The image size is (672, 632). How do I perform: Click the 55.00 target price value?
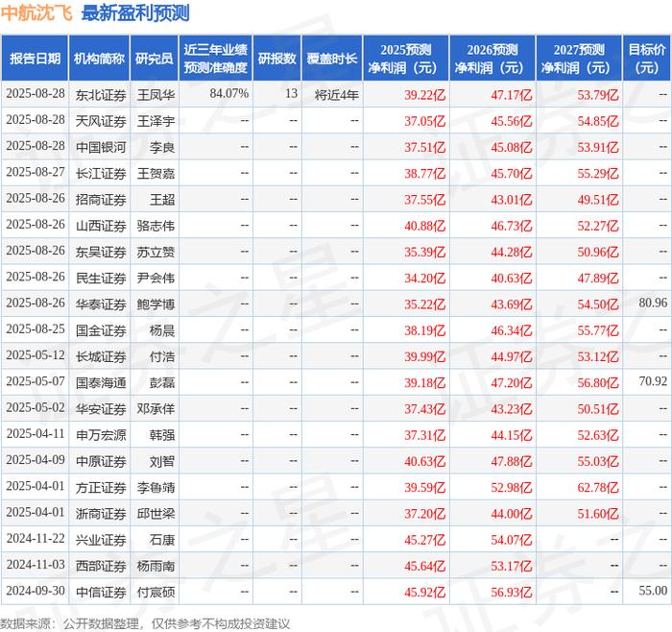653,591
